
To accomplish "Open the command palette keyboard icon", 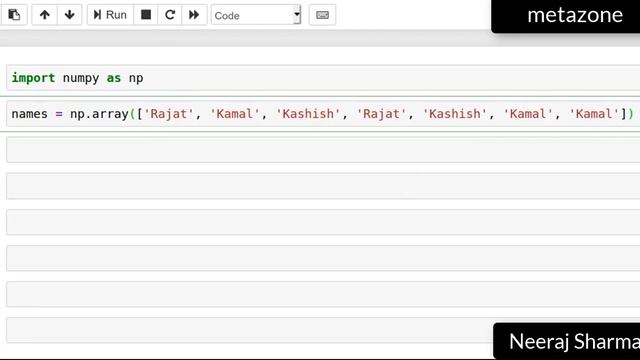I will 322,15.
